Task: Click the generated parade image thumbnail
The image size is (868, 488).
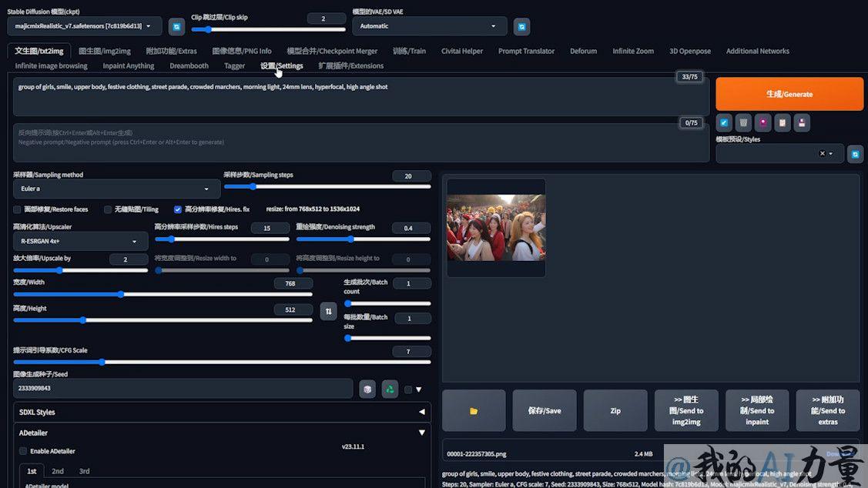Action: [496, 227]
